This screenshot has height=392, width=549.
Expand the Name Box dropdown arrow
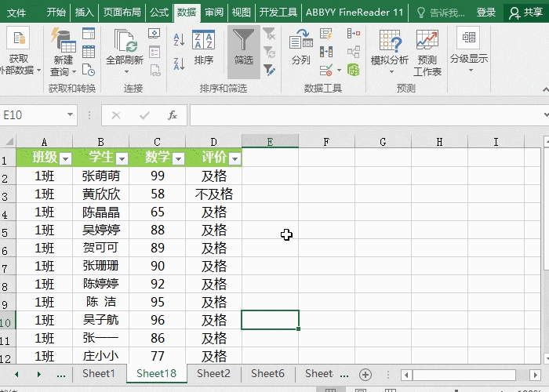pyautogui.click(x=71, y=115)
